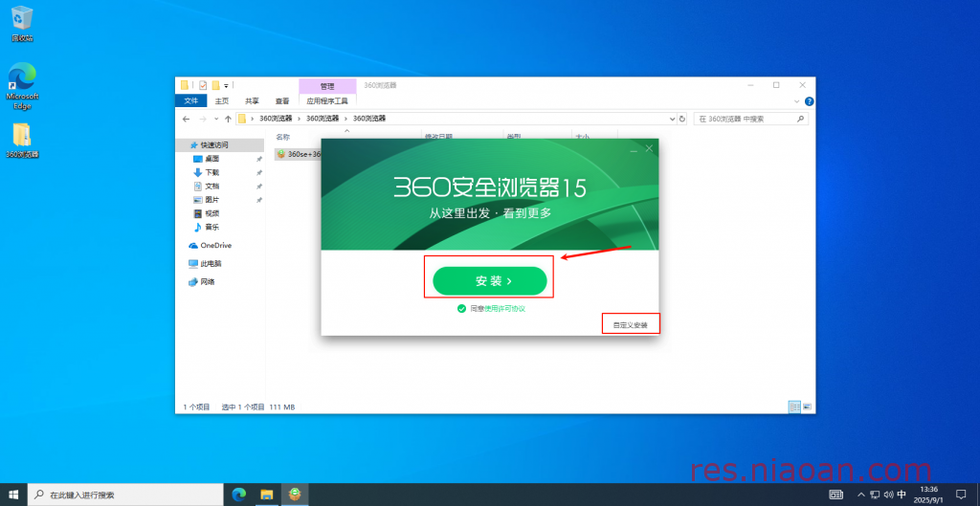Refresh the Explorer folder view
Viewport: 980px width, 506px height.
(x=681, y=119)
